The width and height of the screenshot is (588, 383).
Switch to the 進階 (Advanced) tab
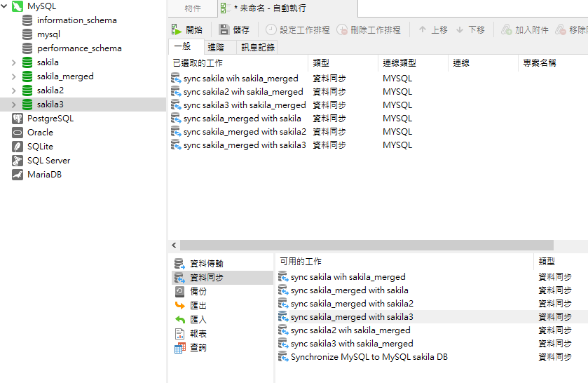coord(216,47)
